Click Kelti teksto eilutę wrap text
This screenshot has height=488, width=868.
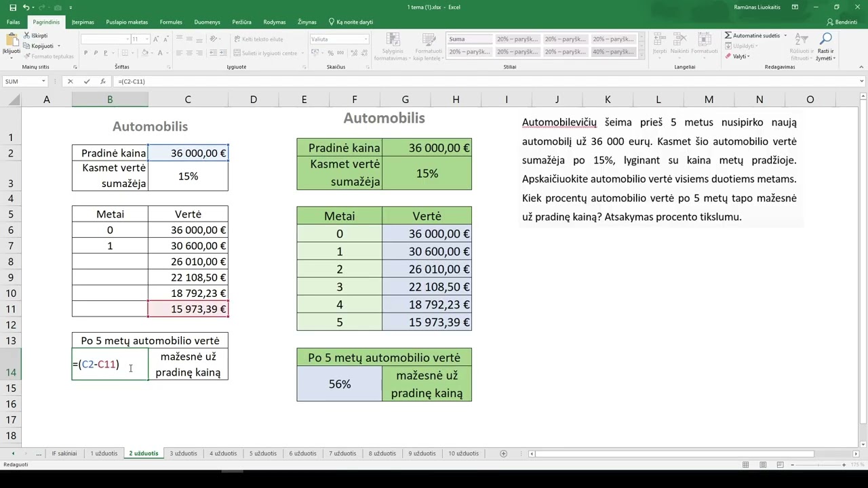[258, 39]
